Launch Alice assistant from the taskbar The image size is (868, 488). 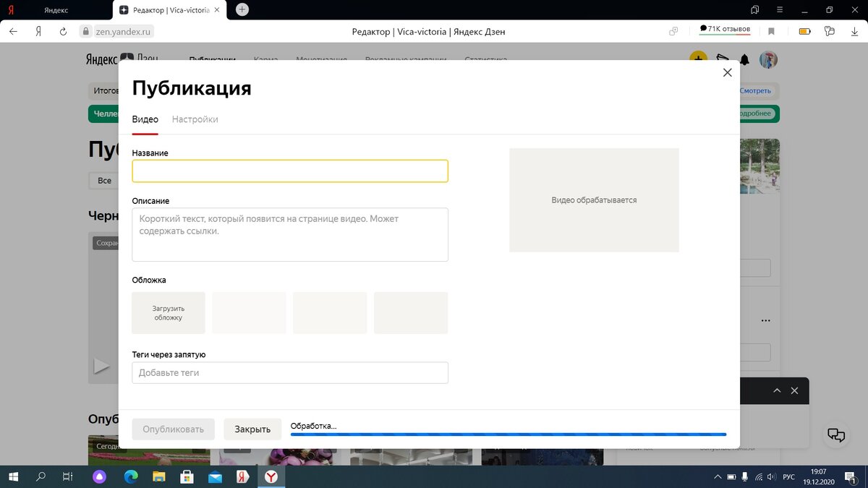pyautogui.click(x=100, y=476)
